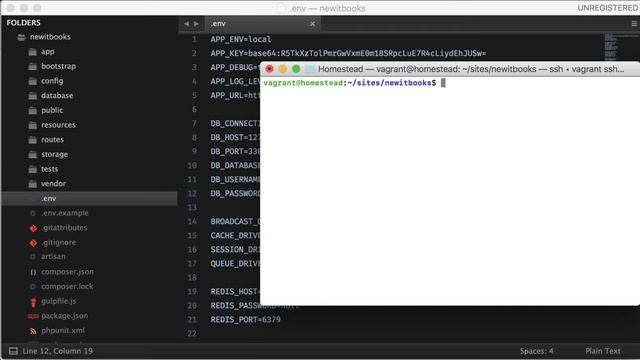This screenshot has width=640, height=360.
Task: Expand the newitbooks project folder label
Action: tap(50, 37)
